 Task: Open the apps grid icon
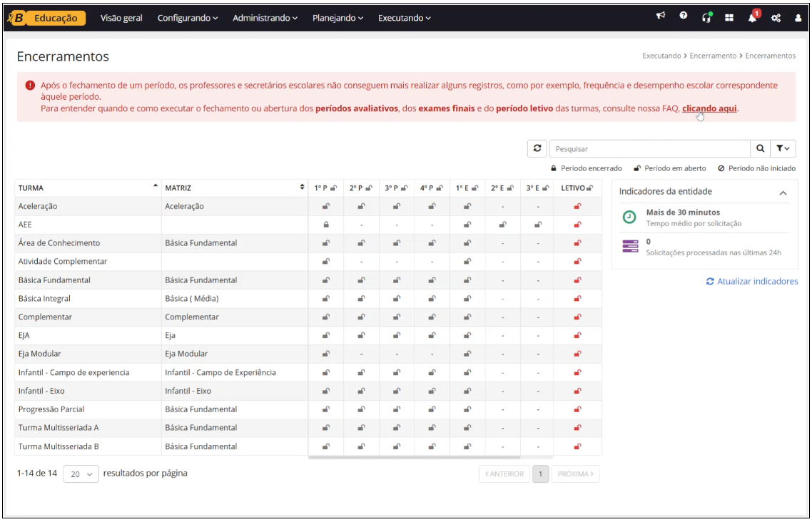click(x=729, y=18)
